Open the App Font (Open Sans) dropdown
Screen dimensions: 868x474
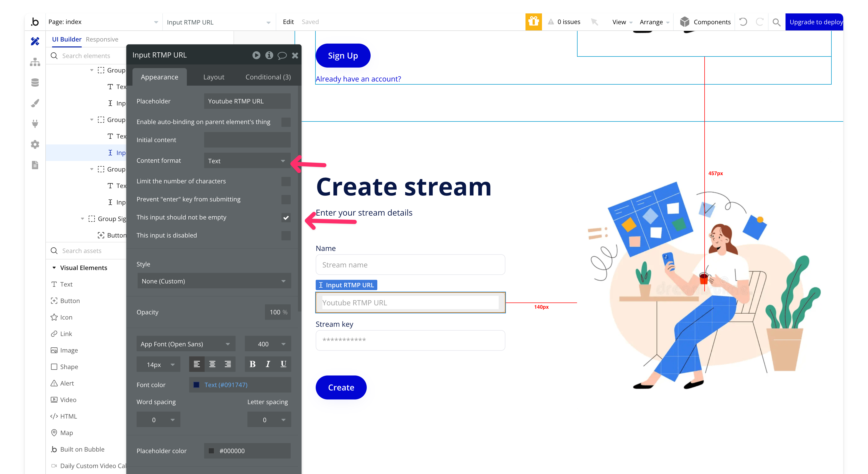pos(186,344)
